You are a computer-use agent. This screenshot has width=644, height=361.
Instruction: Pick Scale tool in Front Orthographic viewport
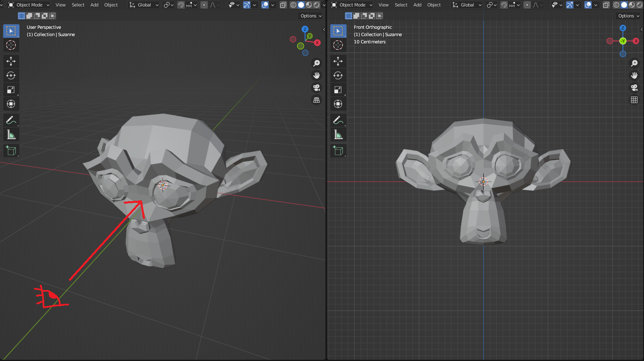pyautogui.click(x=338, y=90)
